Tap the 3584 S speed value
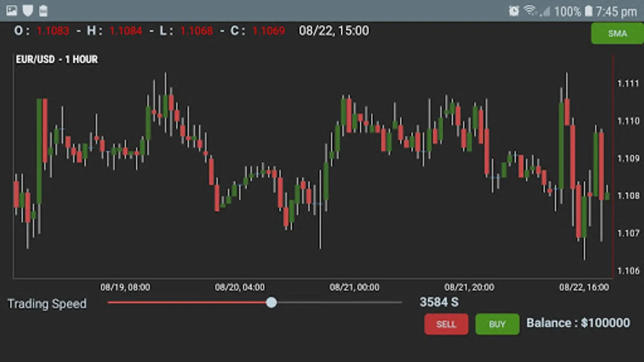This screenshot has width=644, height=362. (439, 302)
